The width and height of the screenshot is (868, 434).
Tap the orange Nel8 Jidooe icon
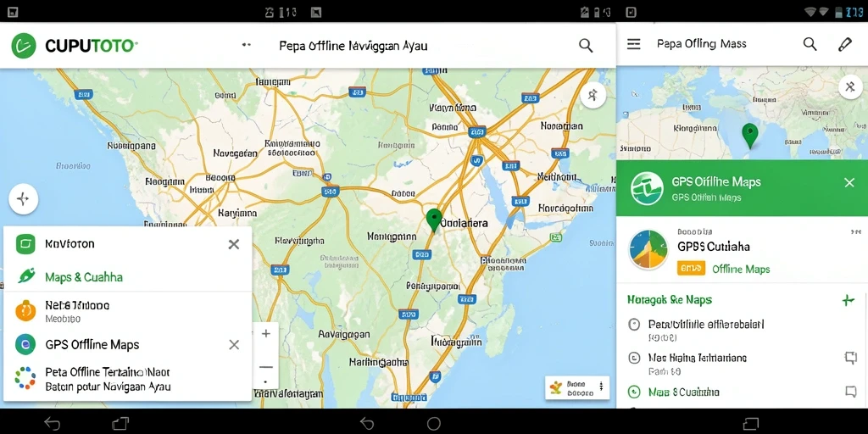click(x=25, y=310)
